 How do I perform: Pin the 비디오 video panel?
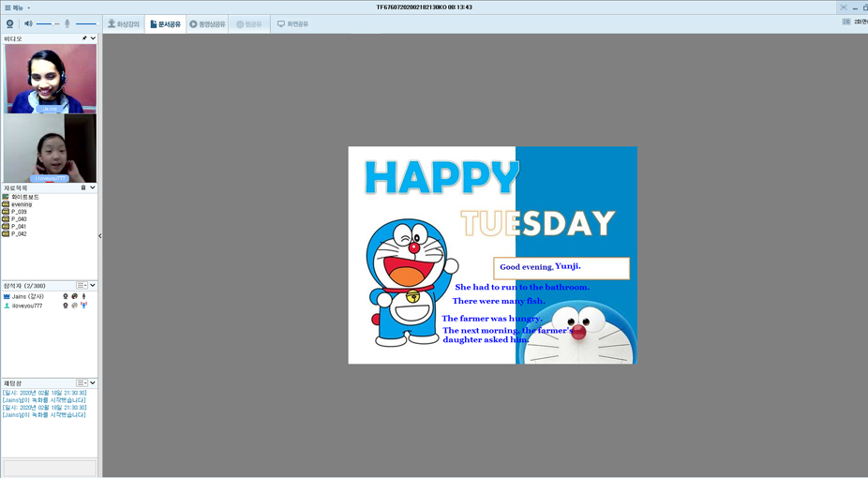tap(84, 38)
